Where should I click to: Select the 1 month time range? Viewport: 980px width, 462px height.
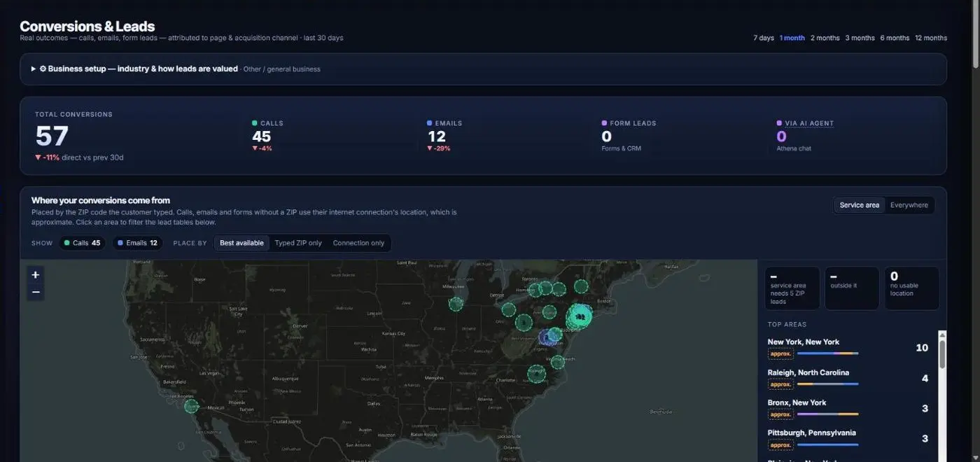click(792, 38)
